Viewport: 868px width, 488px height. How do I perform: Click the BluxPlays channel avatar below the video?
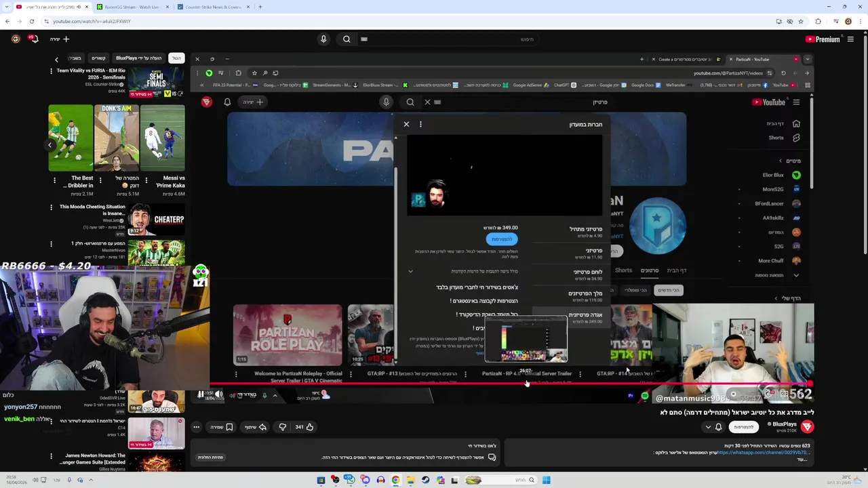807,427
